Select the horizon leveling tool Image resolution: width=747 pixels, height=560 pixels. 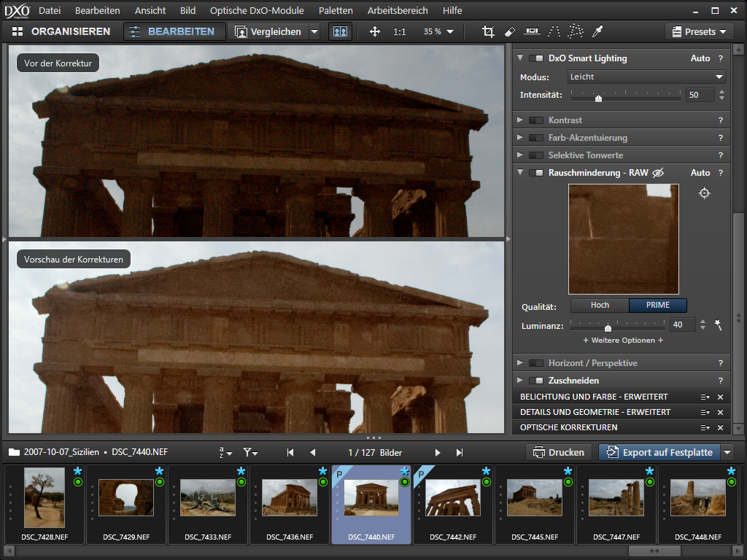tap(532, 32)
